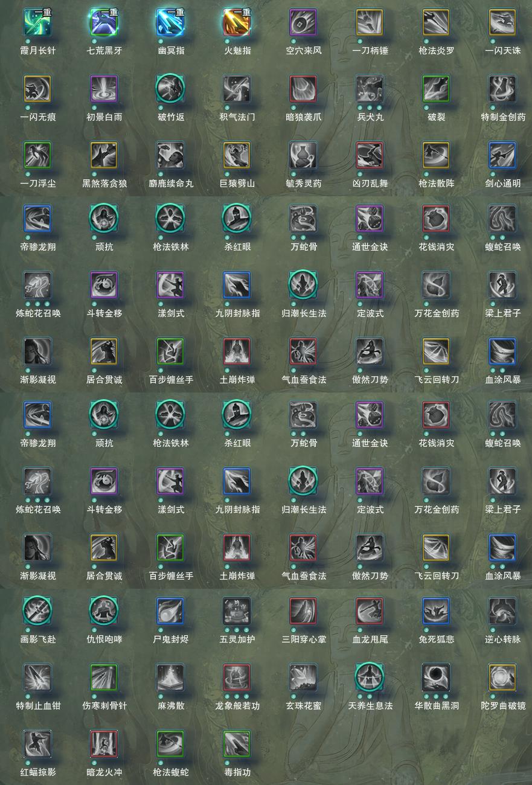Click the text label '特制金创药'
The image size is (532, 785).
click(503, 117)
